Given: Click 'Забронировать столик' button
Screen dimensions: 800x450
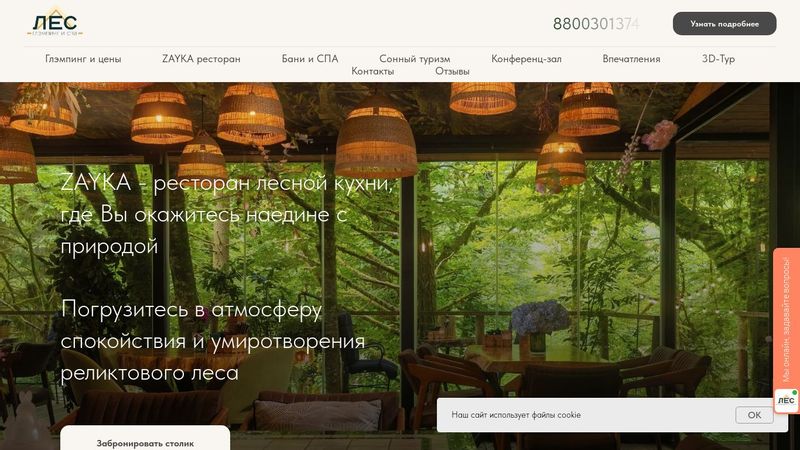Looking at the screenshot, I should (x=145, y=441).
